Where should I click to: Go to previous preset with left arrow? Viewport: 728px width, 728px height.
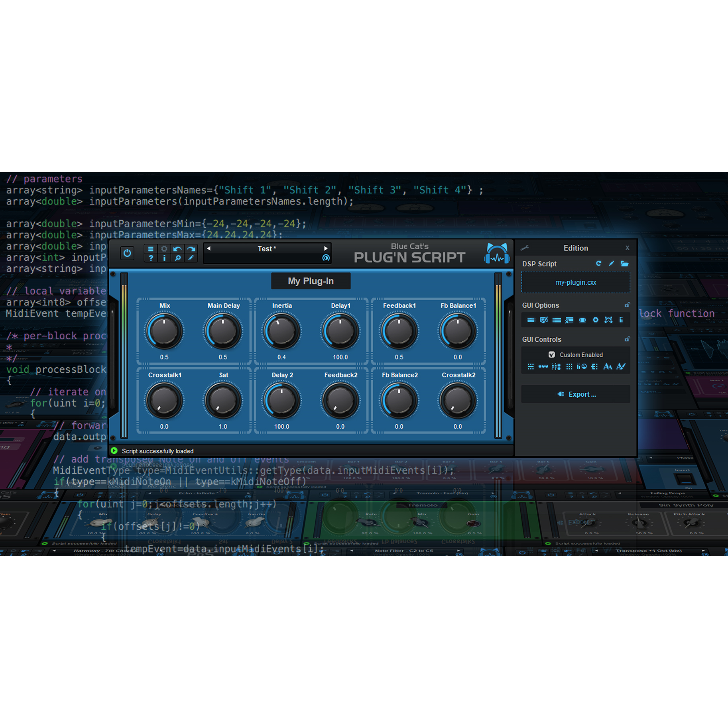[x=208, y=248]
